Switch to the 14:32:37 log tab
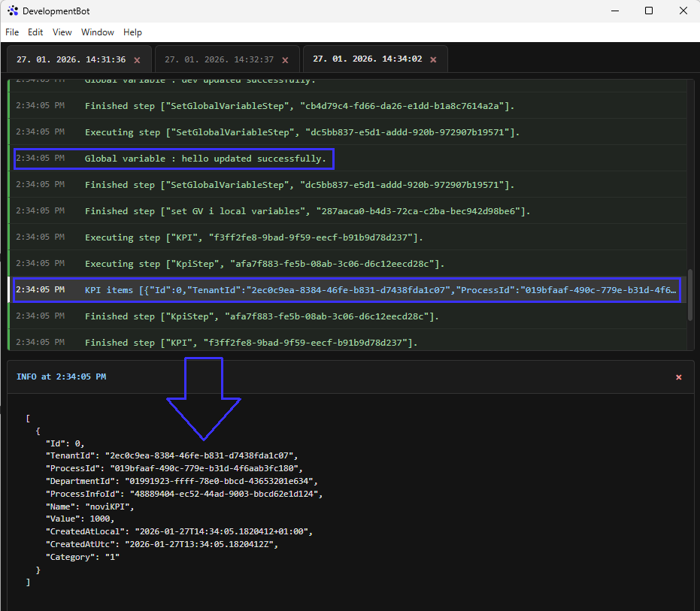 point(219,59)
